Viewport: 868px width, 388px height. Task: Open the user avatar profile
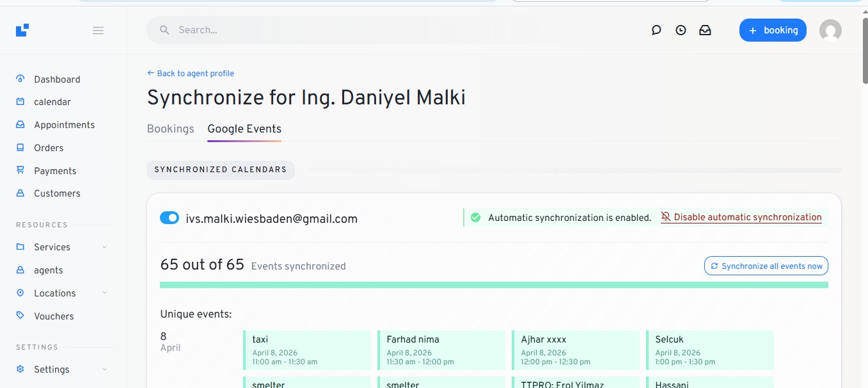pos(830,30)
